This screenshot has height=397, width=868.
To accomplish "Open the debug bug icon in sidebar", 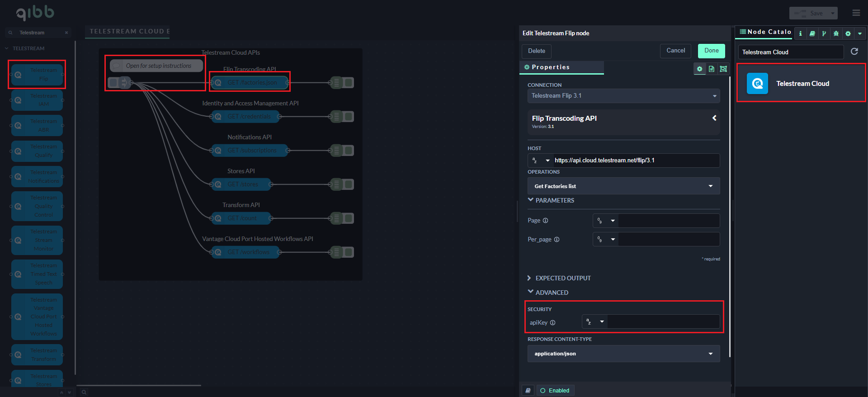I will click(836, 33).
